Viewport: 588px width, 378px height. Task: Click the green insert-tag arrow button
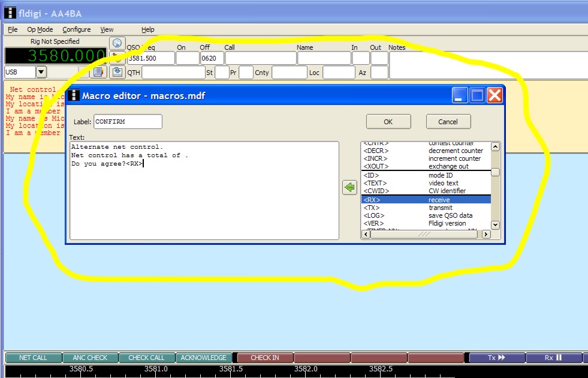click(349, 188)
